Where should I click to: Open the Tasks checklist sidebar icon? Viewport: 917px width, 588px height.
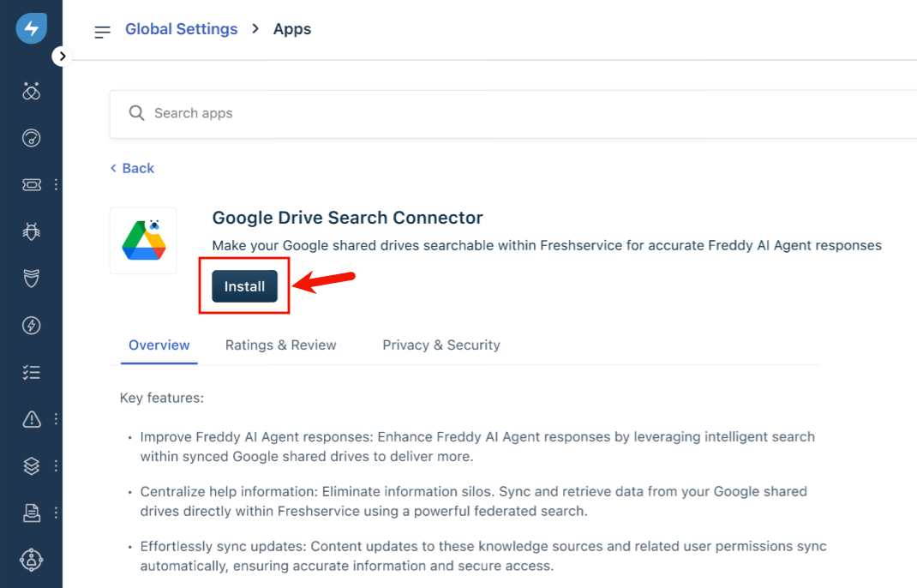coord(31,372)
